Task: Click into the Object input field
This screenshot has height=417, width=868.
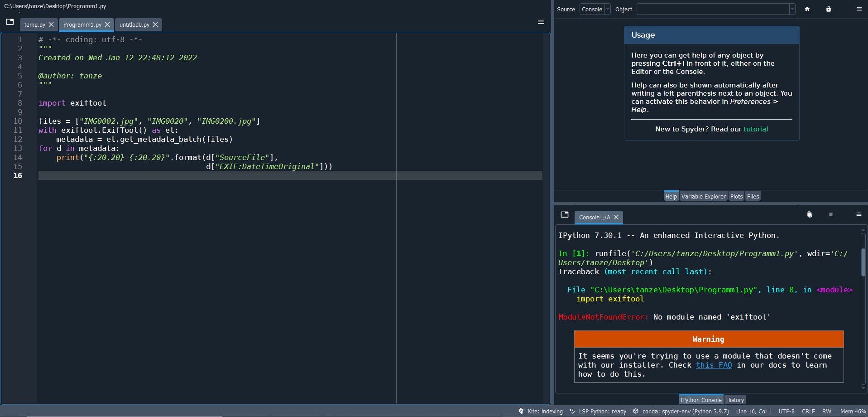Action: (713, 9)
